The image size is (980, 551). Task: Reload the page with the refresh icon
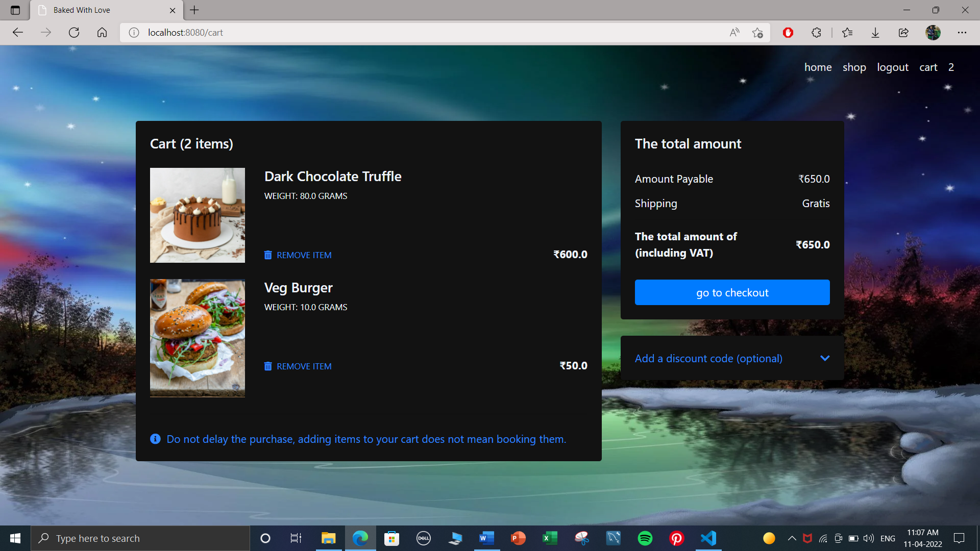74,33
